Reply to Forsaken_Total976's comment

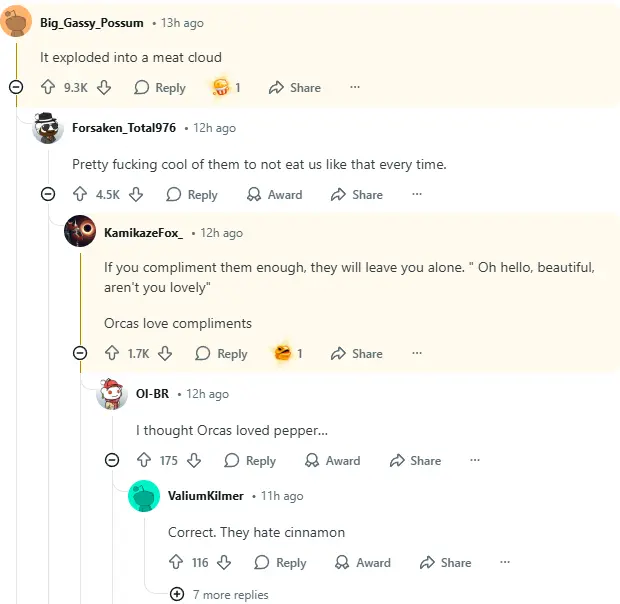tap(192, 195)
